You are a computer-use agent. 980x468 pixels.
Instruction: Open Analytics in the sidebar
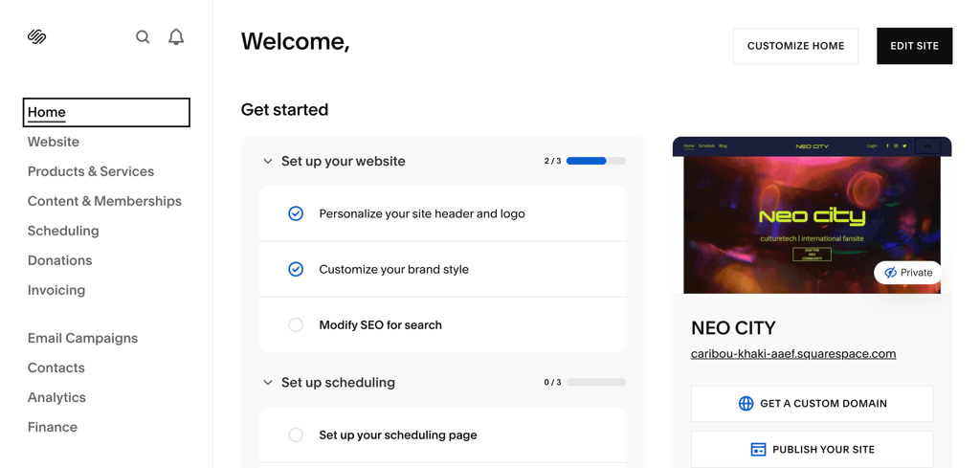click(56, 397)
